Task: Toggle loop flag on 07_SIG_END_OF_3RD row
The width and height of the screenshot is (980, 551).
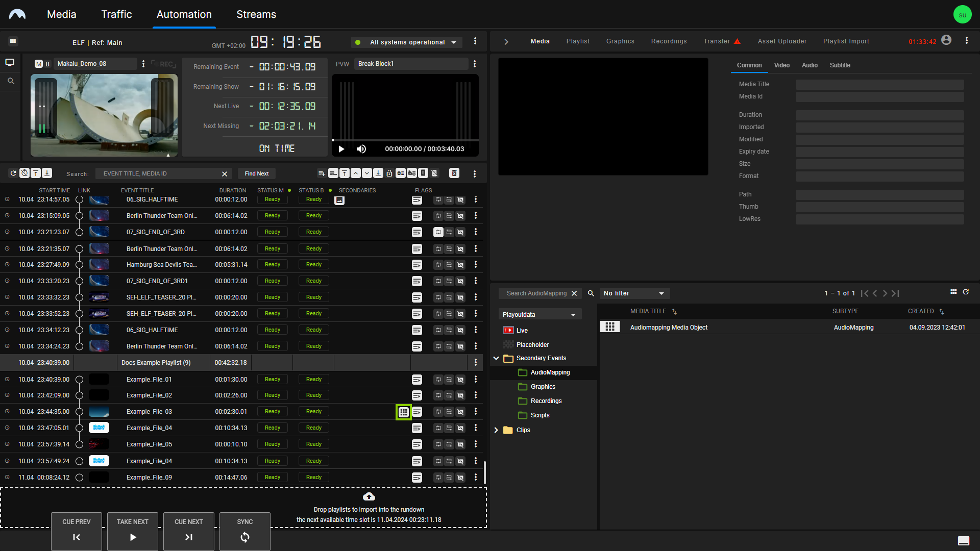Action: pyautogui.click(x=438, y=232)
